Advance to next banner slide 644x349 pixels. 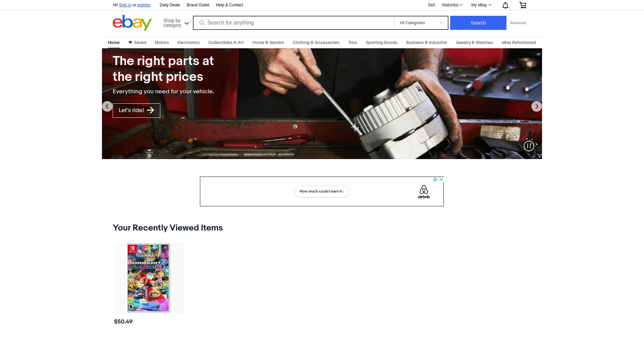click(x=536, y=106)
